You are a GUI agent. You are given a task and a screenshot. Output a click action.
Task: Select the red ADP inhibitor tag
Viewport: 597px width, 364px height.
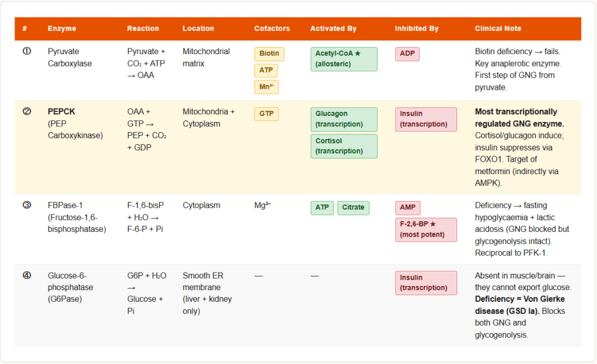tap(407, 54)
